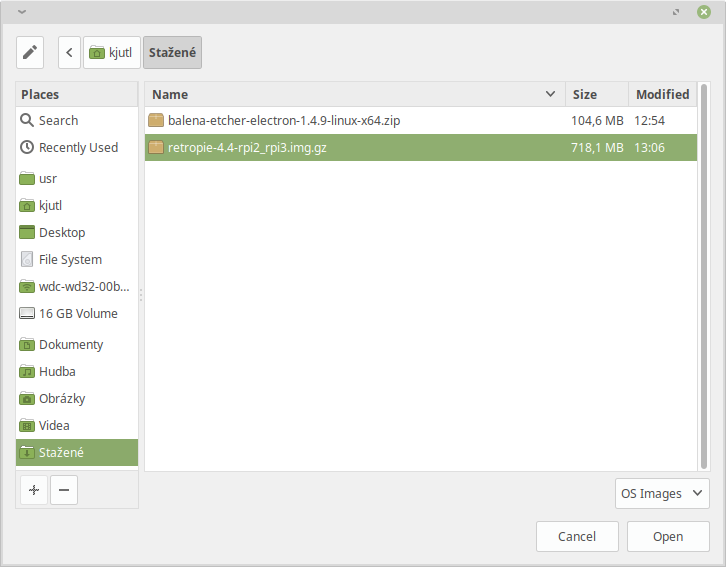Image resolution: width=726 pixels, height=567 pixels.
Task: Open the selected retropie image
Action: pyautogui.click(x=668, y=536)
